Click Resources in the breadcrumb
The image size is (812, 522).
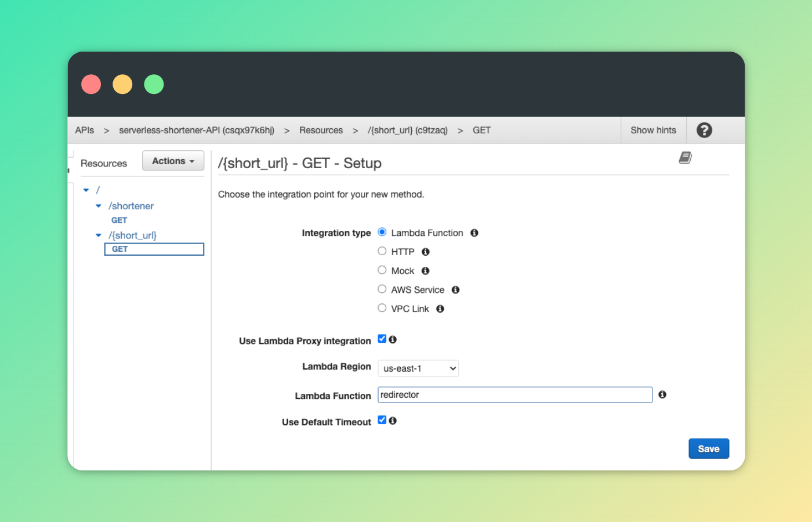[321, 130]
